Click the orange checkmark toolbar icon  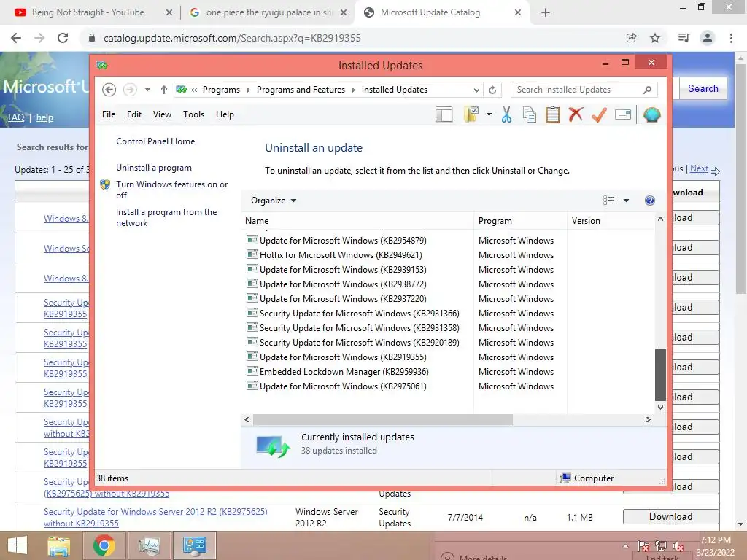[x=599, y=114]
